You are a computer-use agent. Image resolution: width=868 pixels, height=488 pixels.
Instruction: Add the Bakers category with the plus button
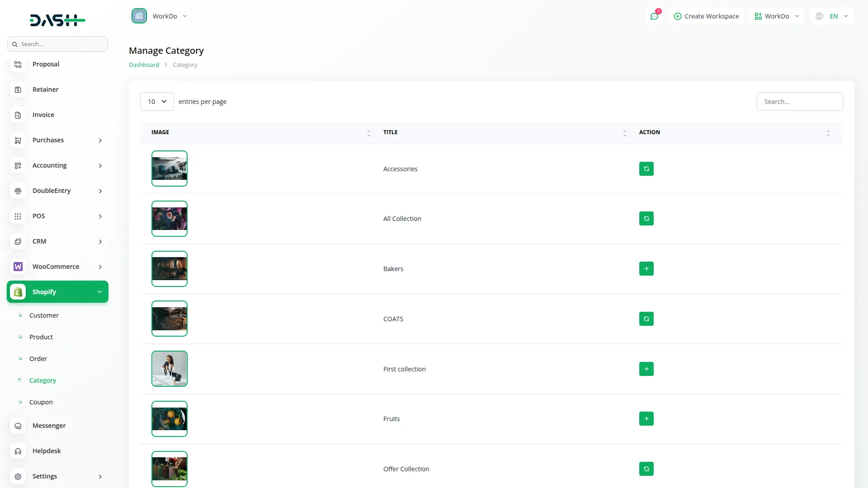pos(646,268)
